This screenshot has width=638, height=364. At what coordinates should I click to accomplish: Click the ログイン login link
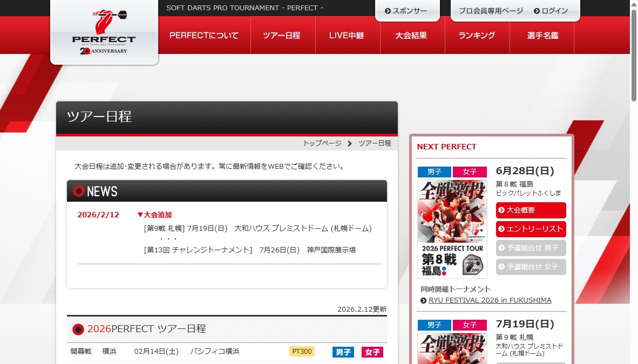pos(551,11)
